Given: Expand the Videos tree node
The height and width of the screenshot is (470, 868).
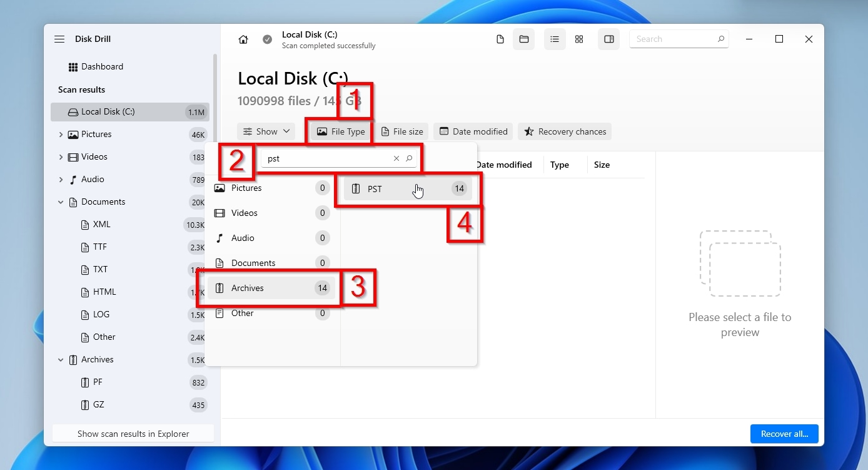Looking at the screenshot, I should pos(61,157).
